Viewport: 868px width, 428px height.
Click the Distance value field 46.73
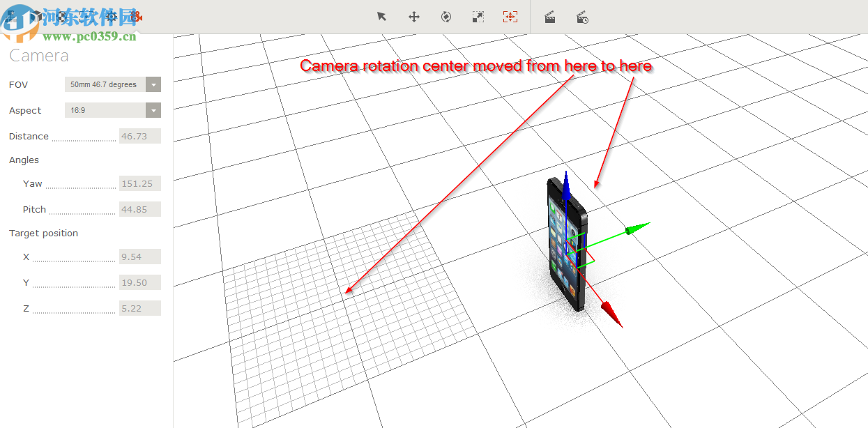[x=140, y=136]
